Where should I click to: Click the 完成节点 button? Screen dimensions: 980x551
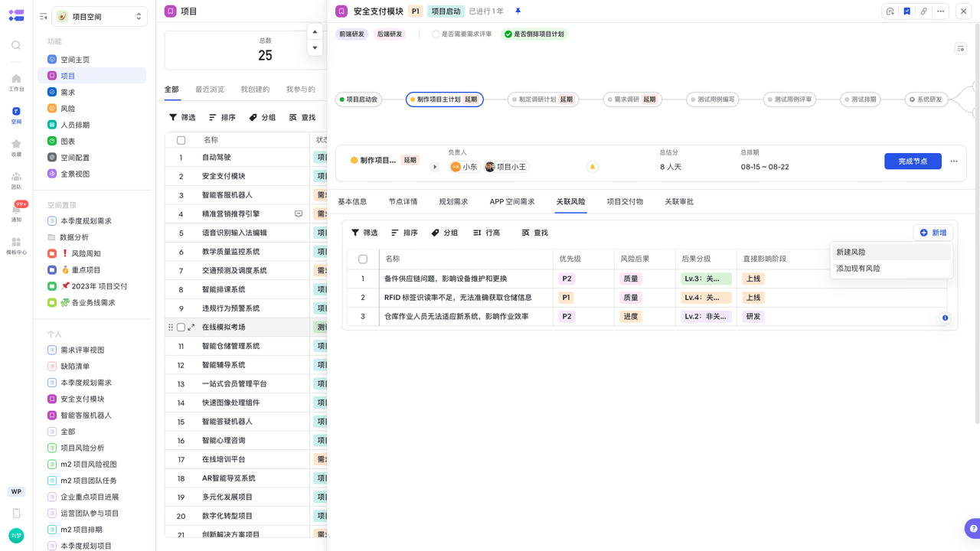913,161
